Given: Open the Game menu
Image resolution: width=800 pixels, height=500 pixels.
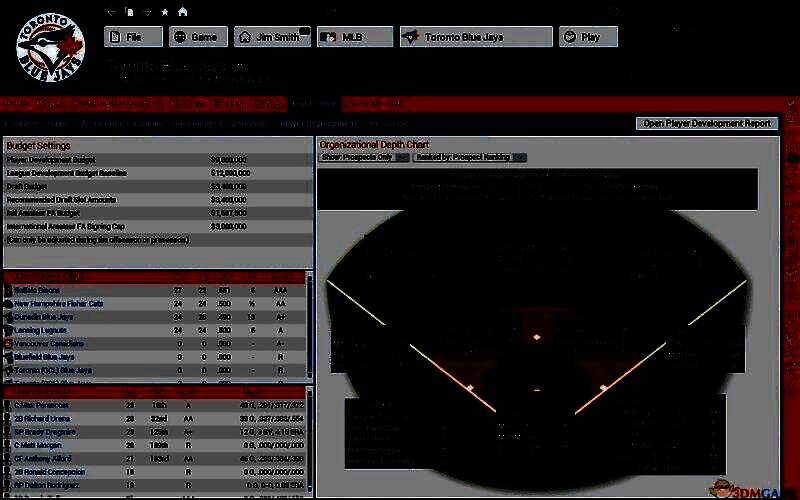Looking at the screenshot, I should coord(196,37).
